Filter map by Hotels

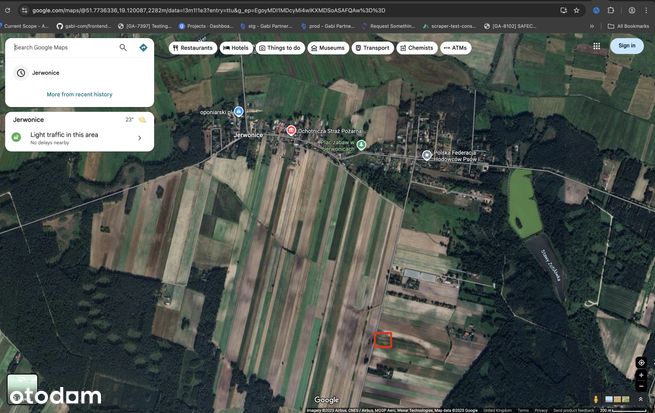click(x=236, y=48)
